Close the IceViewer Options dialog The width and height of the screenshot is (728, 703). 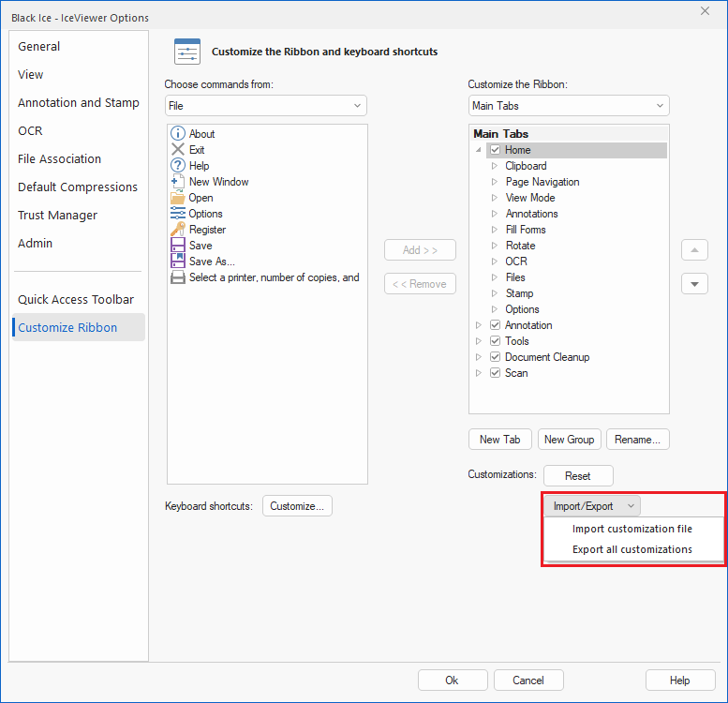point(705,10)
